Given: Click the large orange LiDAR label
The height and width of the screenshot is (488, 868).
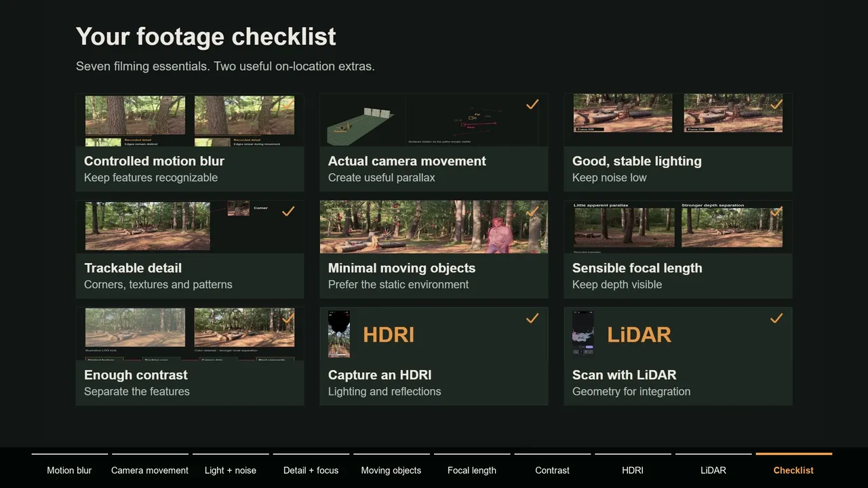Looking at the screenshot, I should 639,334.
